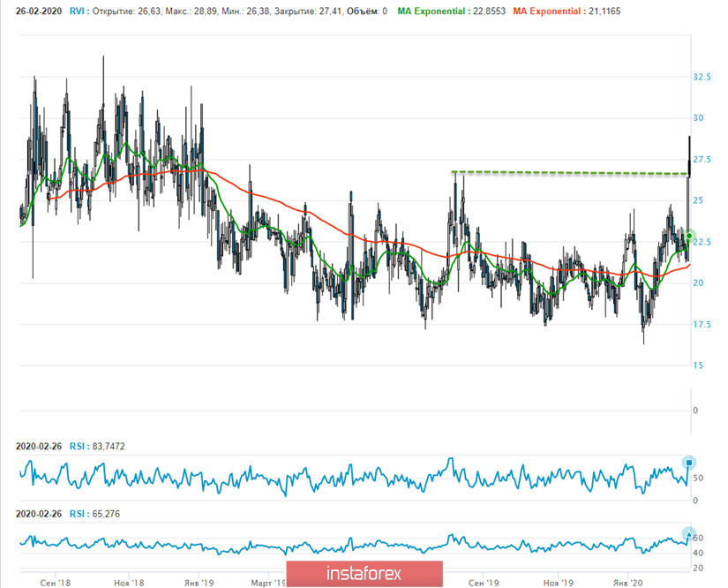Click the Ноя '18 time axis label
Viewport: 728px width, 588px height.
click(129, 583)
